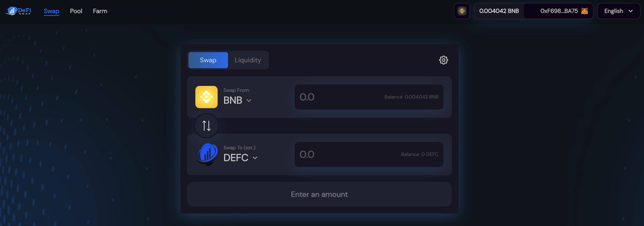Reverse swap direction with the arrows icon
Viewport: 644px width, 226px height.
click(206, 126)
